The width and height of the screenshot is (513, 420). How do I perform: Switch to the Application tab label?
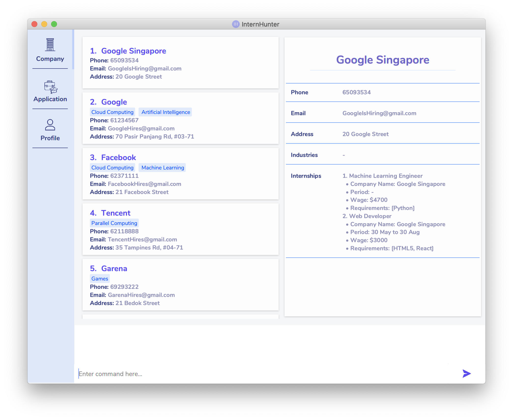click(50, 99)
